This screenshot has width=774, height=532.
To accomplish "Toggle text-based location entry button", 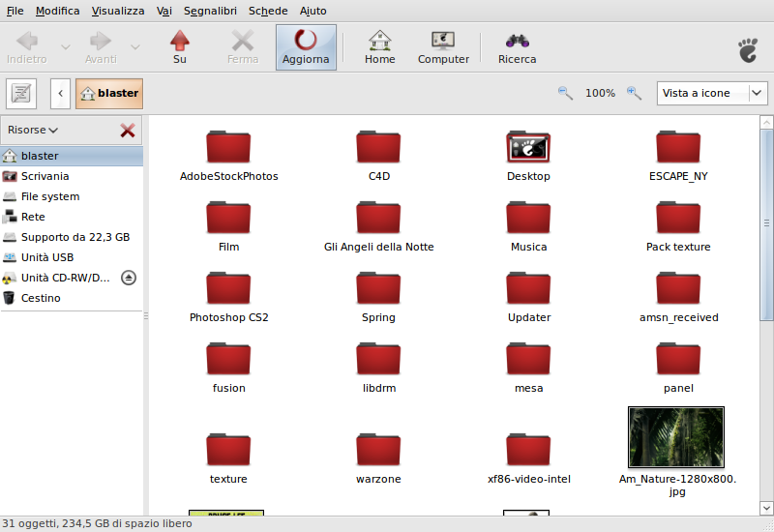I will tap(21, 93).
